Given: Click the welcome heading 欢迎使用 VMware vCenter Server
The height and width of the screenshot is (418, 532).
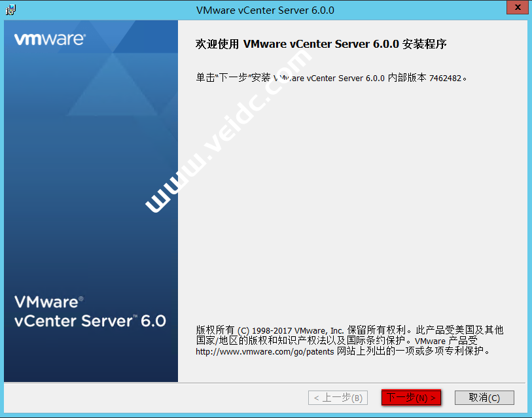Looking at the screenshot, I should 321,44.
